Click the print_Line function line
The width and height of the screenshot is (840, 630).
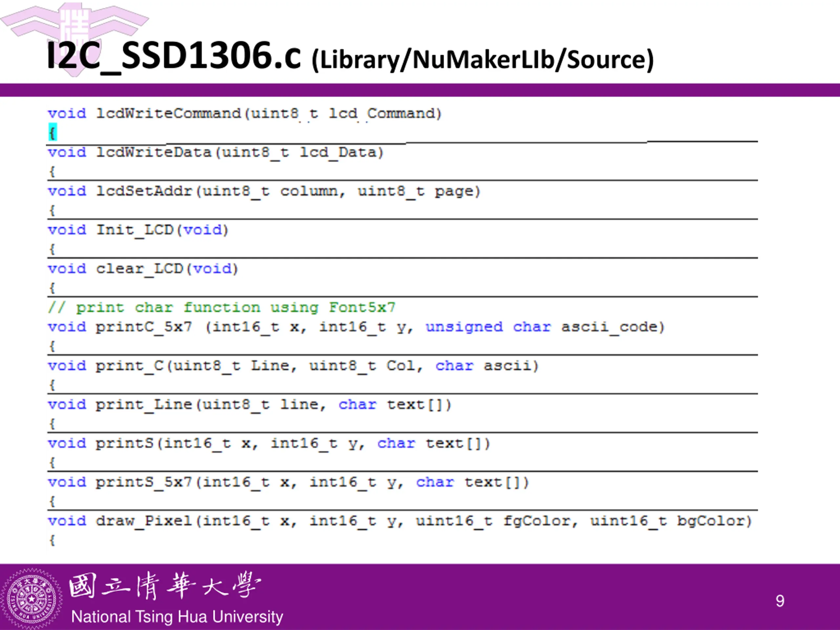(249, 405)
